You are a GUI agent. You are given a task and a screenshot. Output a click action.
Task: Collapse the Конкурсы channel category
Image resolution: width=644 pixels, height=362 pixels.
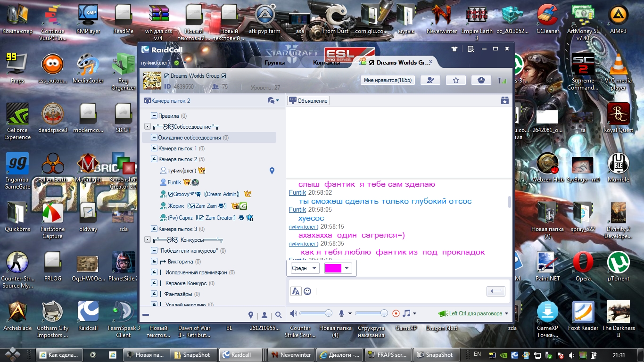click(x=148, y=239)
